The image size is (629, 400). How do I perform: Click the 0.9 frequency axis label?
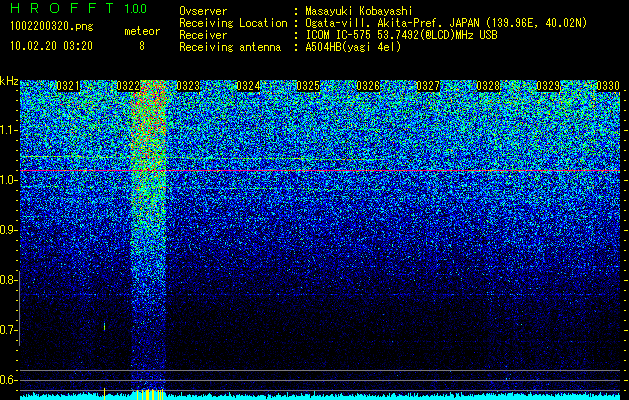[7, 230]
